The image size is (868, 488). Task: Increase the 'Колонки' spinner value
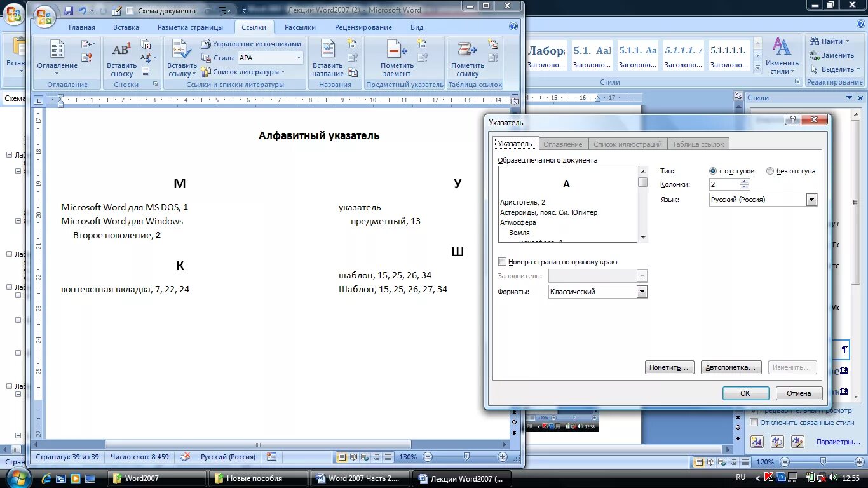(x=745, y=181)
